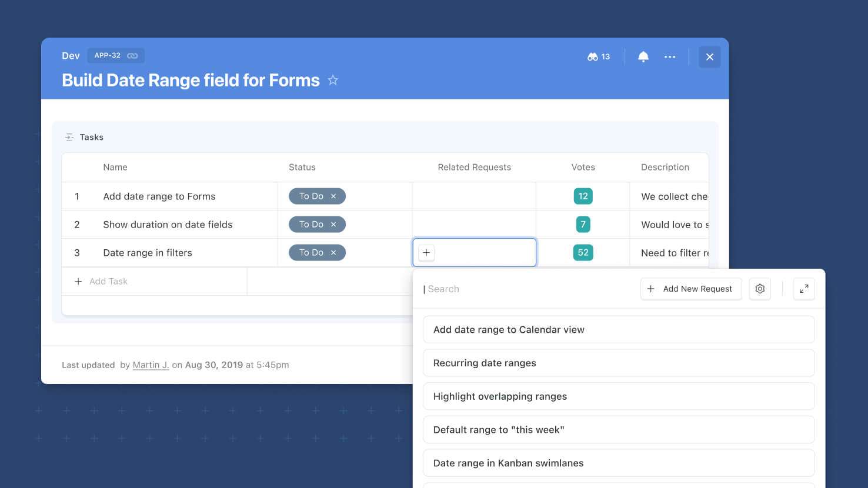Select Highlight overlapping ranges request
Screen dimensions: 868x488
(x=619, y=396)
